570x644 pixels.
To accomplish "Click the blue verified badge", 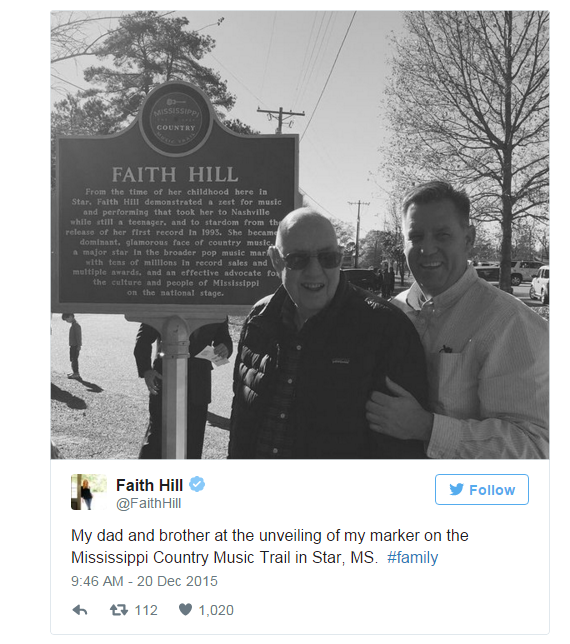I will (x=197, y=484).
